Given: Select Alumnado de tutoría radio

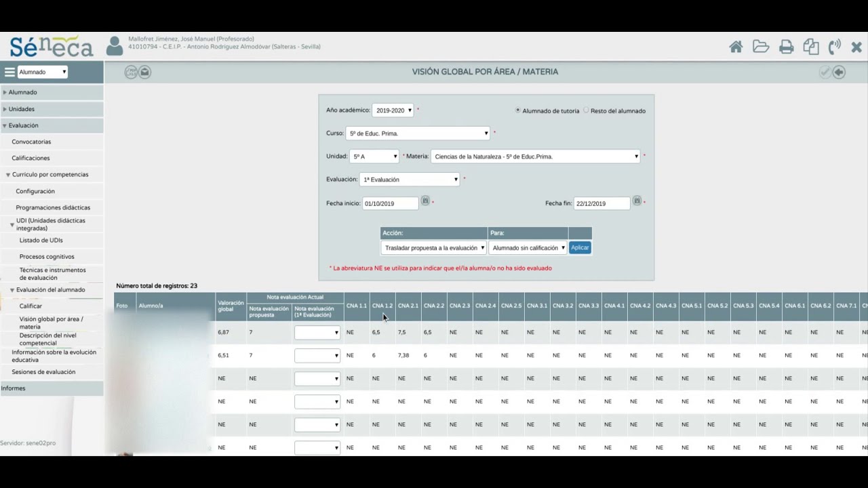Looking at the screenshot, I should tap(518, 110).
